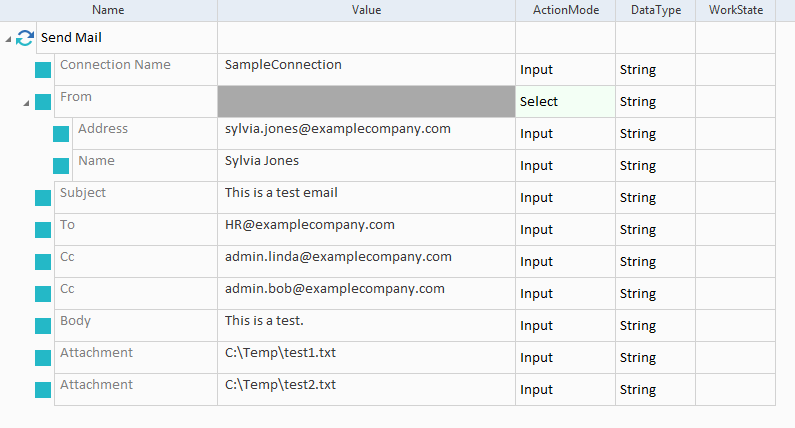Click the teal icon beside From
The width and height of the screenshot is (795, 428).
point(43,102)
